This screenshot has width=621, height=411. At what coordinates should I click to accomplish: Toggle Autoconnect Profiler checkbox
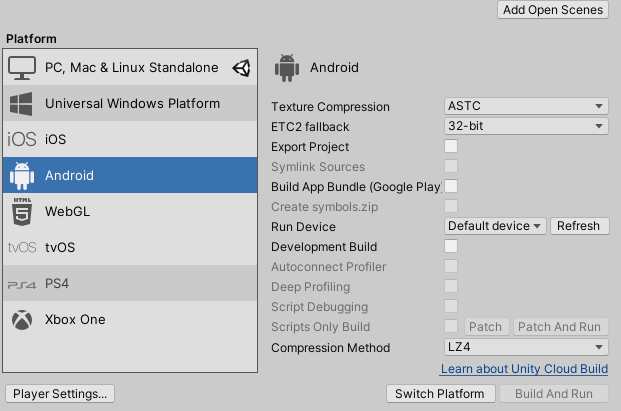(x=451, y=266)
